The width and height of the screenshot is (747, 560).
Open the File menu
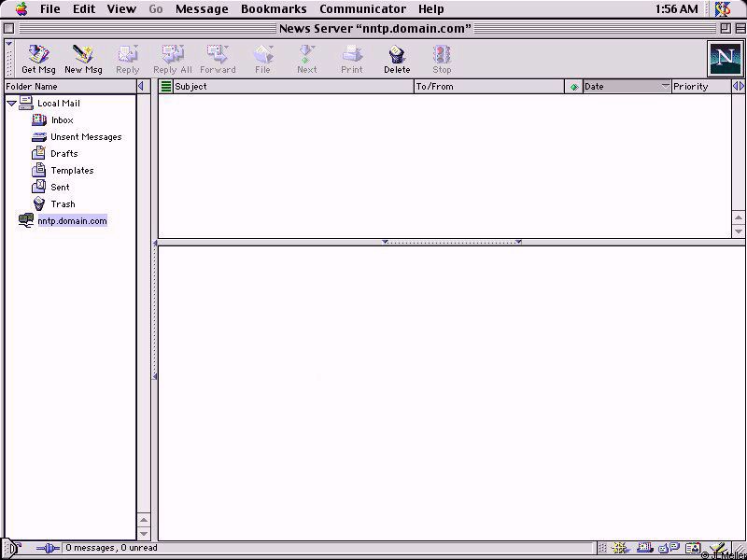pos(50,9)
